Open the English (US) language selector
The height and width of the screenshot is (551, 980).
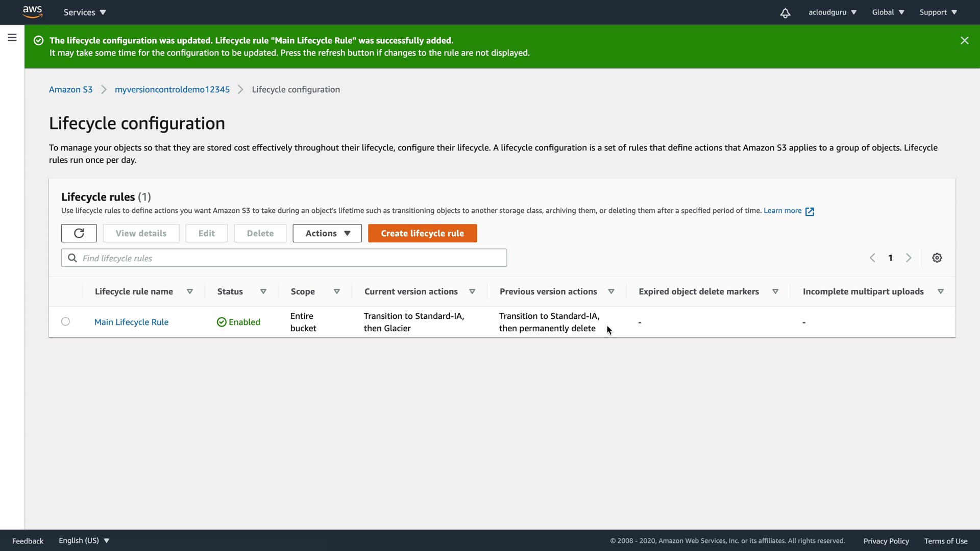[x=84, y=540]
